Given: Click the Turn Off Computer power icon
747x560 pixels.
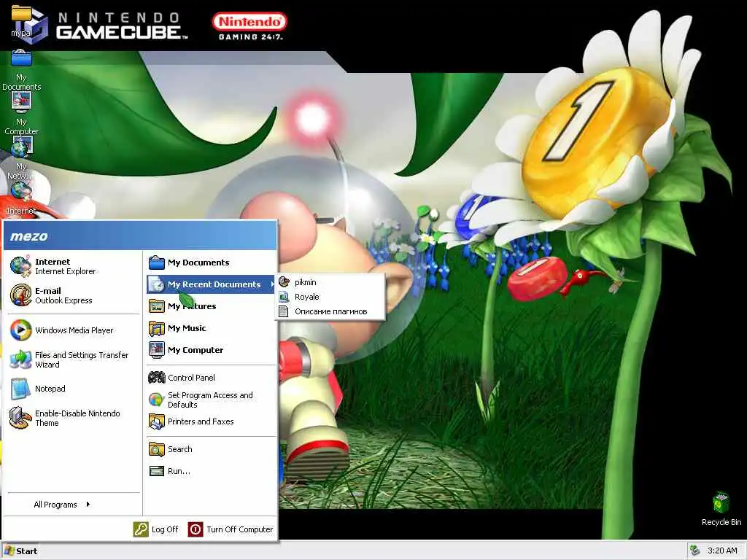Looking at the screenshot, I should [196, 529].
